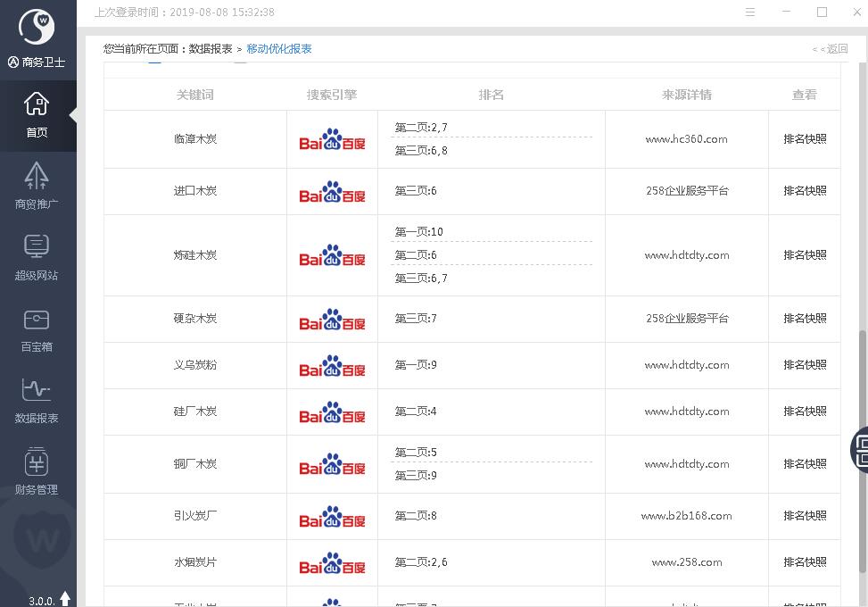This screenshot has width=868, height=607.
Task: Open 排名快照 for 炼硅木炭 row
Action: (x=805, y=255)
